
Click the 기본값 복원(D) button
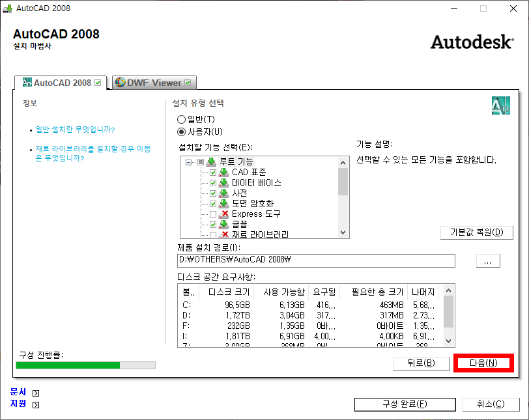[477, 232]
